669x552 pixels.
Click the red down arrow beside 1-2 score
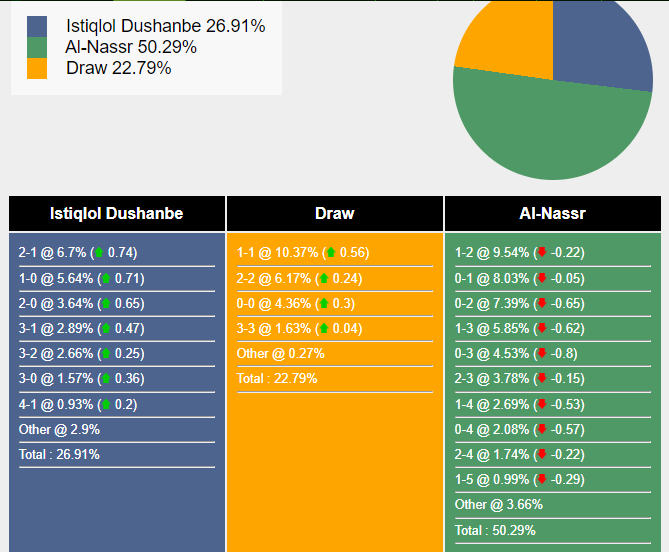[x=542, y=252]
